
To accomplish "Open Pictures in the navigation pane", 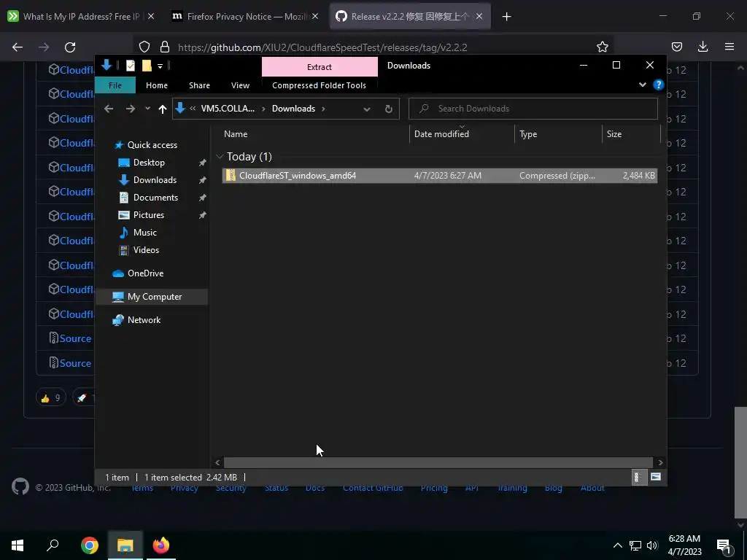I will point(149,215).
